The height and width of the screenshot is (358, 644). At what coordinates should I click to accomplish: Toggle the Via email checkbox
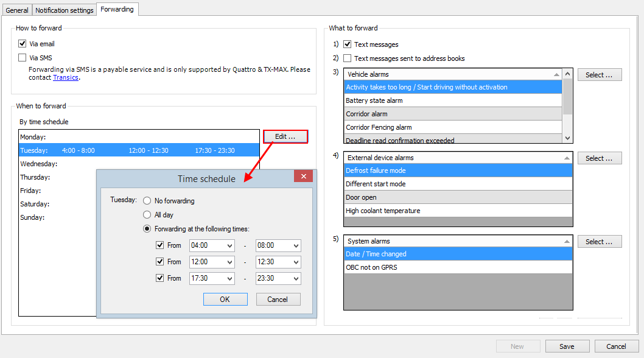point(23,44)
